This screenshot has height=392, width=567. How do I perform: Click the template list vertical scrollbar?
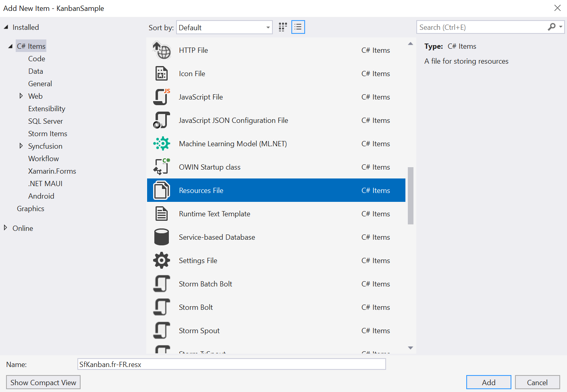click(411, 195)
